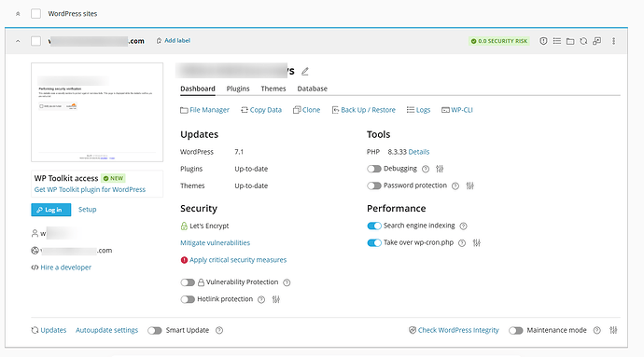The image size is (644, 357).
Task: Open Autoupdate settings
Action: click(x=106, y=330)
